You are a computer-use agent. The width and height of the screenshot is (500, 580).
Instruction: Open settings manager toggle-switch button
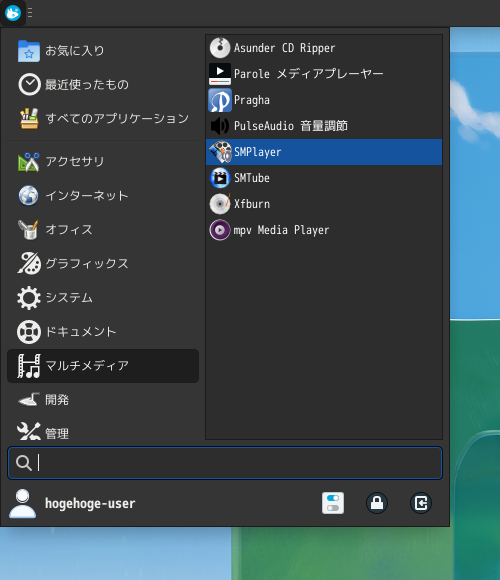coord(333,503)
